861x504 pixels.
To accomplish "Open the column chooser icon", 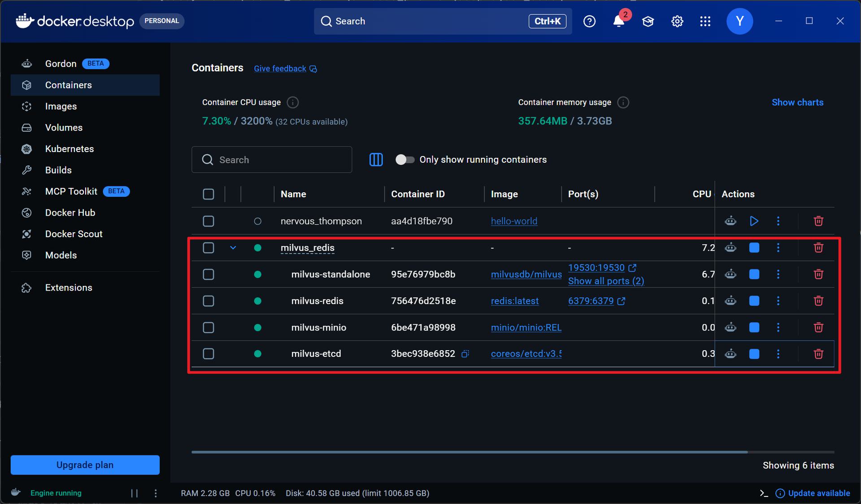I will (x=376, y=160).
